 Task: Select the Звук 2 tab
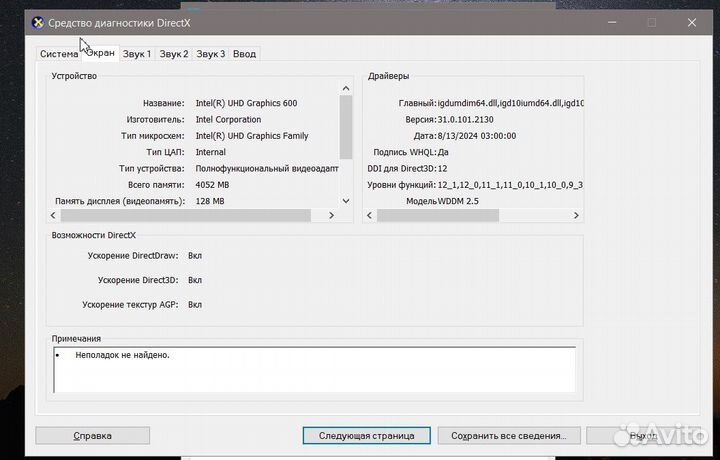pos(174,54)
